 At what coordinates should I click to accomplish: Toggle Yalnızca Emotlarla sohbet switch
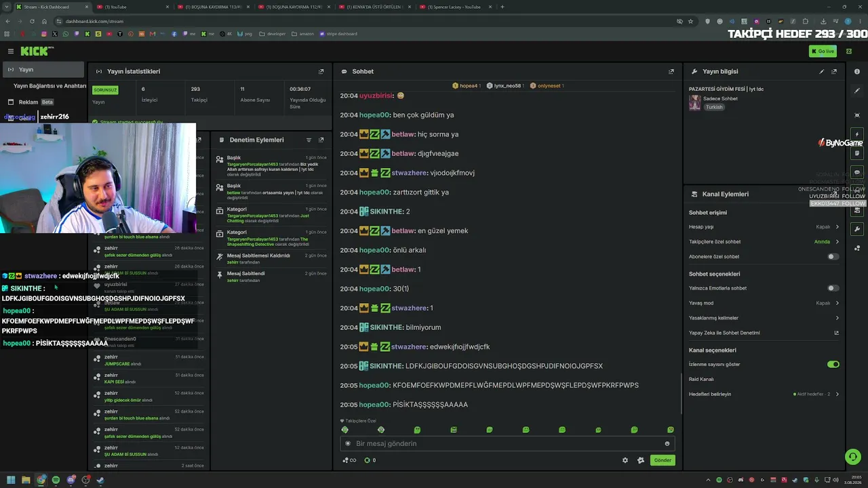pos(833,288)
